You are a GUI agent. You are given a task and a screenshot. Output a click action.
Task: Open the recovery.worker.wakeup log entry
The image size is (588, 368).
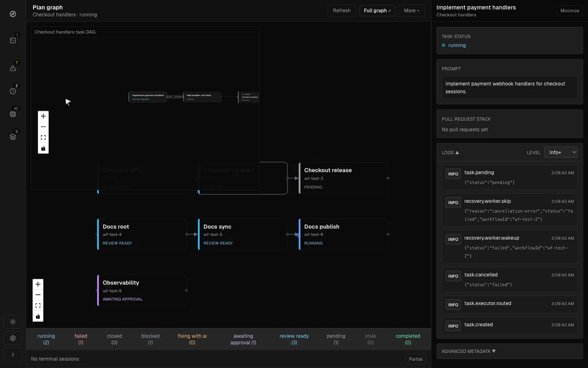tap(510, 247)
